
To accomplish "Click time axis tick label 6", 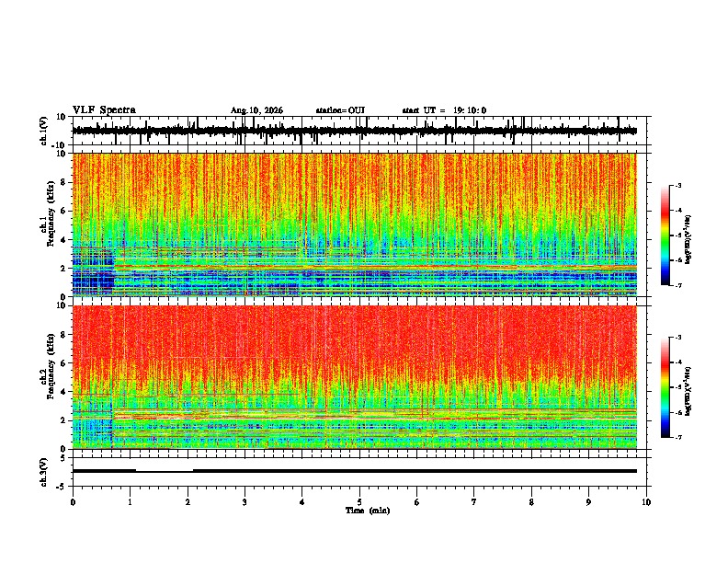I will (417, 502).
